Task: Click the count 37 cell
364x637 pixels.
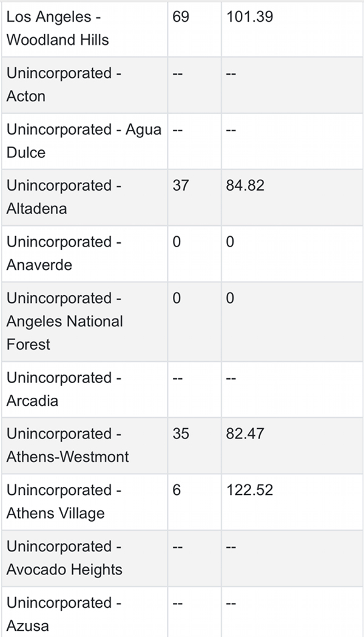Action: coord(181,186)
